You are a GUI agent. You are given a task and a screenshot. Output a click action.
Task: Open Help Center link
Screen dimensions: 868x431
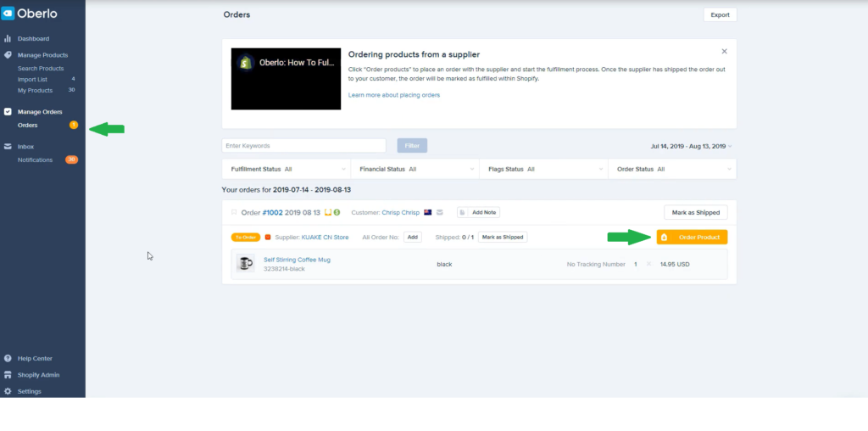[x=35, y=358]
